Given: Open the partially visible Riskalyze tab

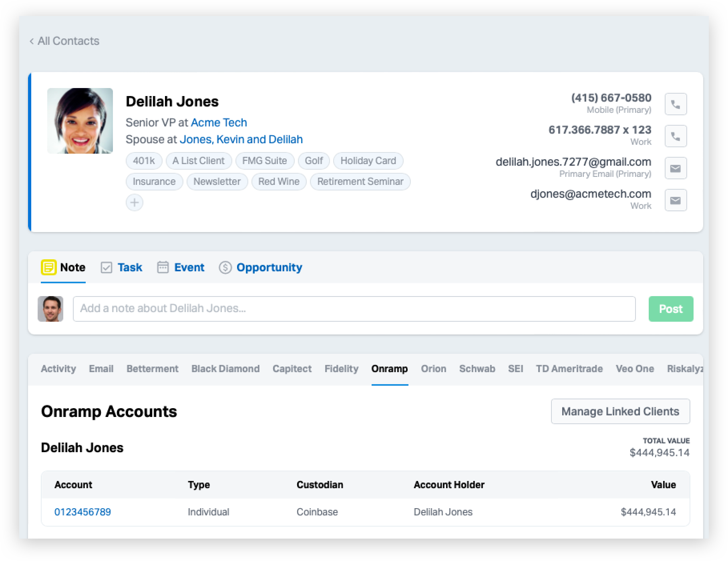Looking at the screenshot, I should (x=685, y=369).
